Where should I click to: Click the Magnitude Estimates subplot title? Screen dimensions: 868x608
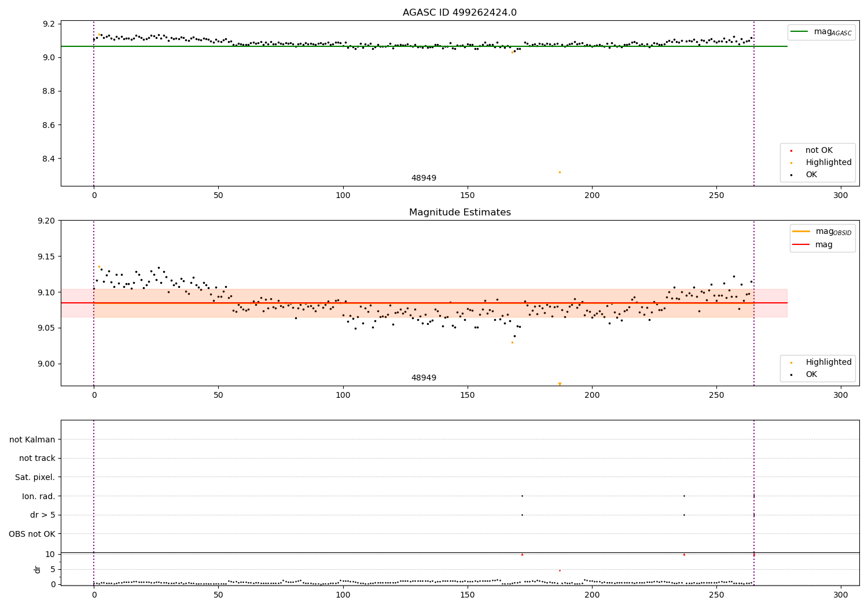coord(459,212)
